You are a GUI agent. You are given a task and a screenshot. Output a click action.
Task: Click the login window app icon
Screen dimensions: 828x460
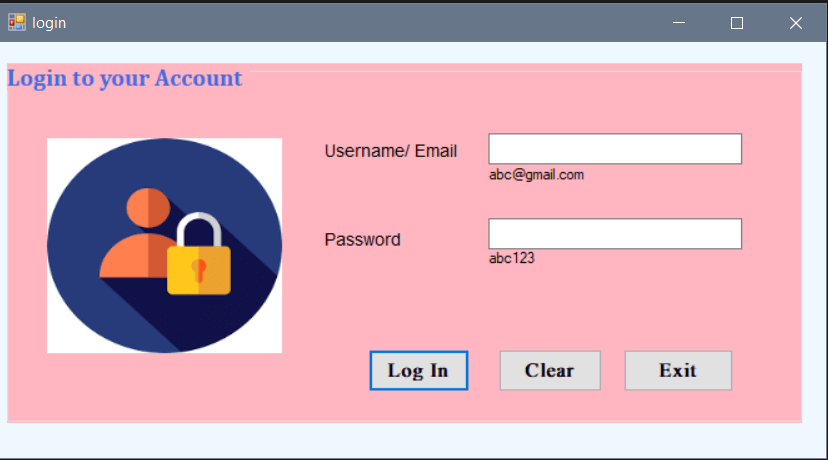(17, 22)
